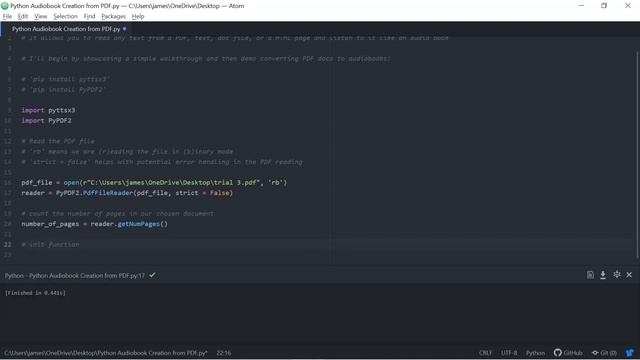Screen dimensions: 640x360
Task: Open the View menu
Action: click(41, 16)
